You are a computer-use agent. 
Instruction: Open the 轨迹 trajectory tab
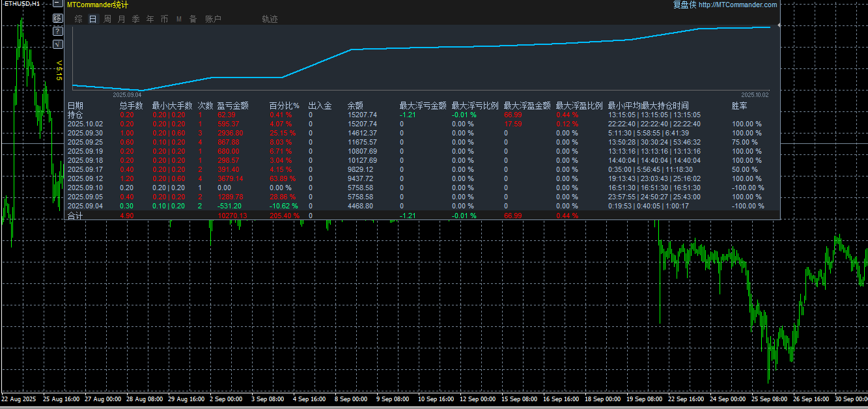tap(270, 20)
